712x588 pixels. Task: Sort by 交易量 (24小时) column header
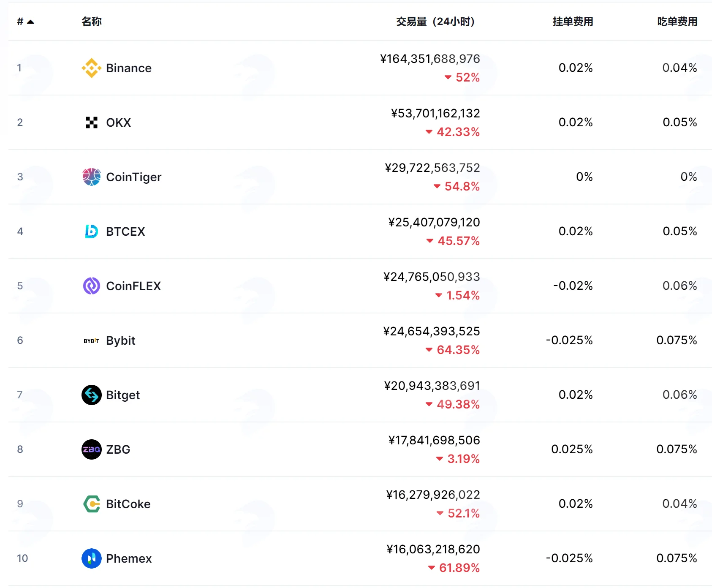(435, 22)
